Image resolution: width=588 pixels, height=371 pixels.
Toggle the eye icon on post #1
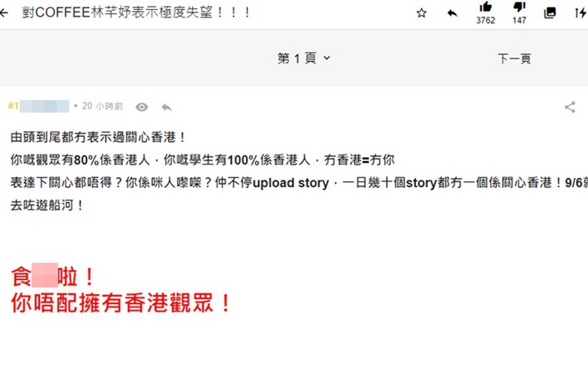(x=142, y=107)
